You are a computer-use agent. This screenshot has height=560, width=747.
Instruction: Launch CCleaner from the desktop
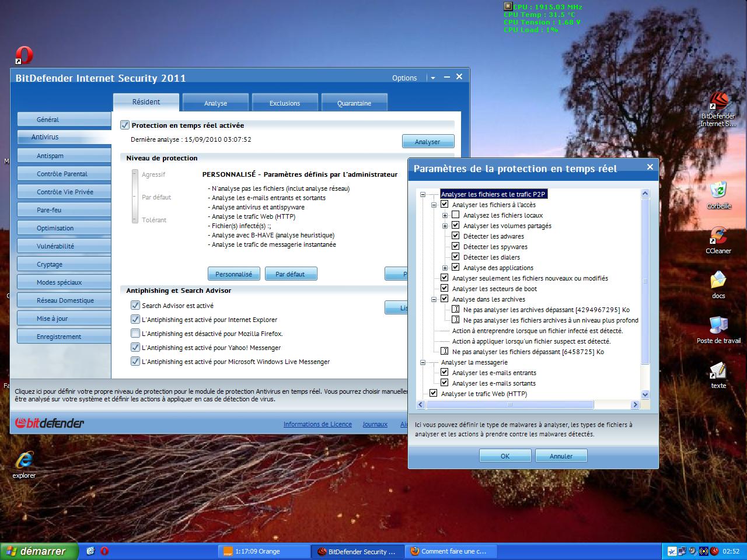(x=718, y=240)
